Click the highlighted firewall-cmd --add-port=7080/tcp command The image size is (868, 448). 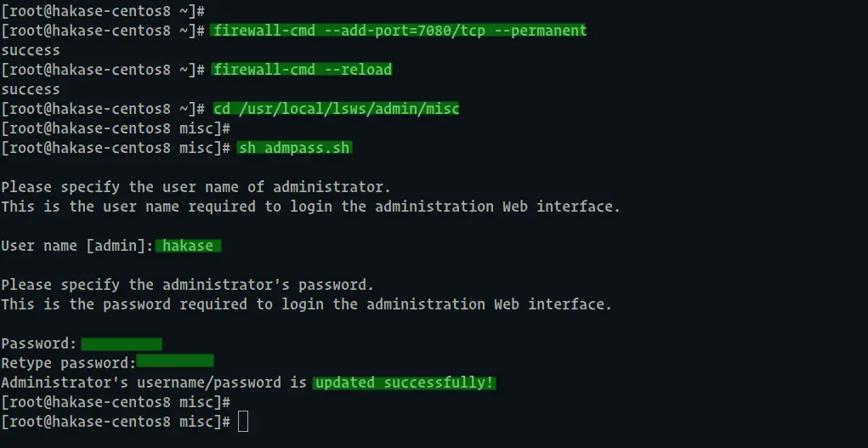click(x=398, y=31)
